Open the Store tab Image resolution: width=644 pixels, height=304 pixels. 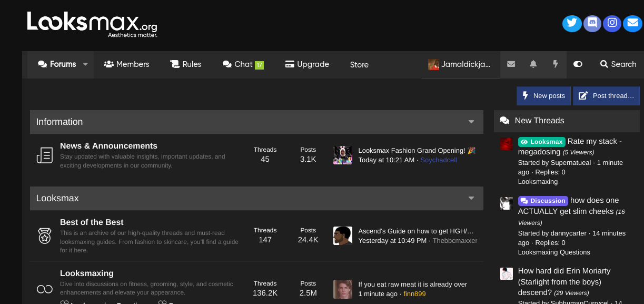[359, 65]
